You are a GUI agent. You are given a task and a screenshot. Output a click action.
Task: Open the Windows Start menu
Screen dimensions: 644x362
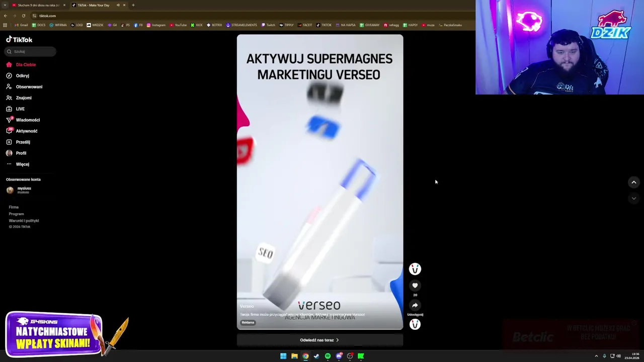(x=283, y=356)
